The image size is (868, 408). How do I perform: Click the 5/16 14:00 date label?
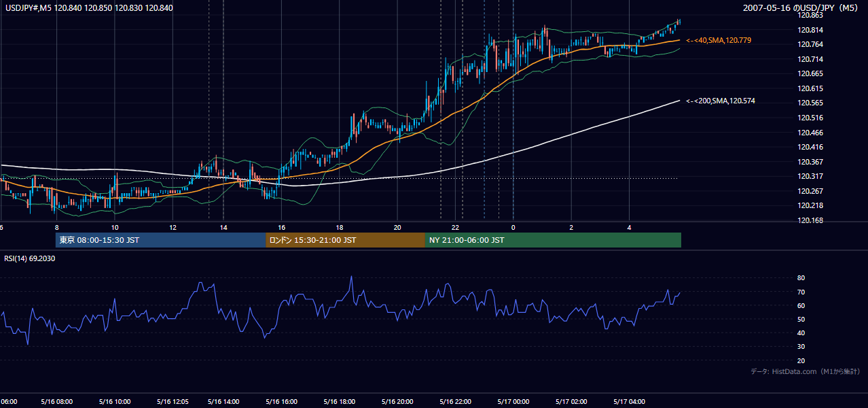click(x=223, y=402)
